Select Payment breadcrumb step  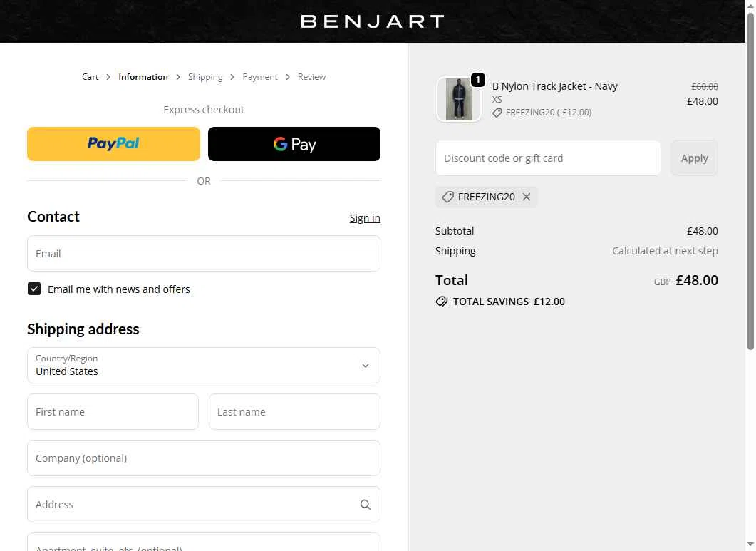click(260, 77)
